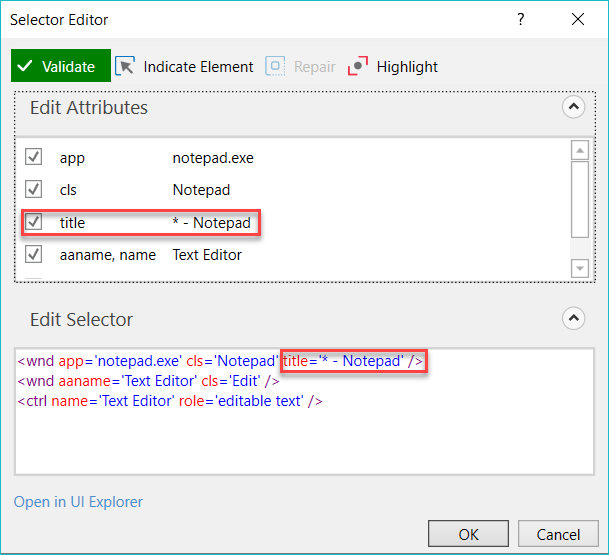The image size is (609, 555).
Task: Collapse the Edit Attributes section
Action: tap(574, 107)
